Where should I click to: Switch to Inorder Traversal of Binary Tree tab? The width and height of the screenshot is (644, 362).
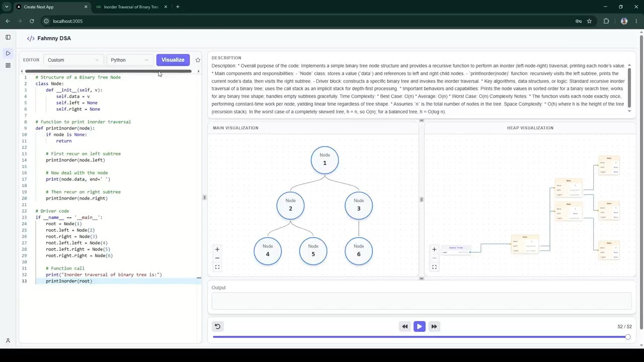132,7
